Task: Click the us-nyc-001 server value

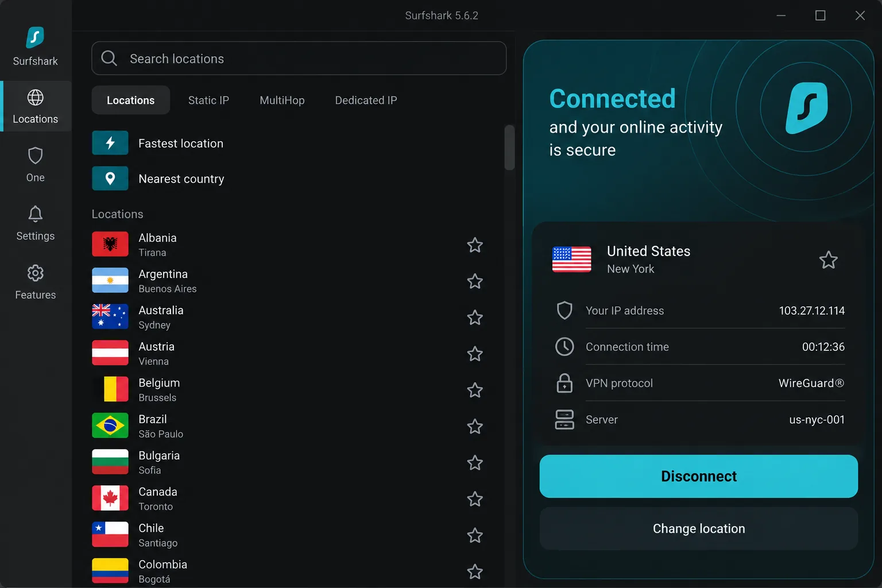Action: click(x=817, y=420)
